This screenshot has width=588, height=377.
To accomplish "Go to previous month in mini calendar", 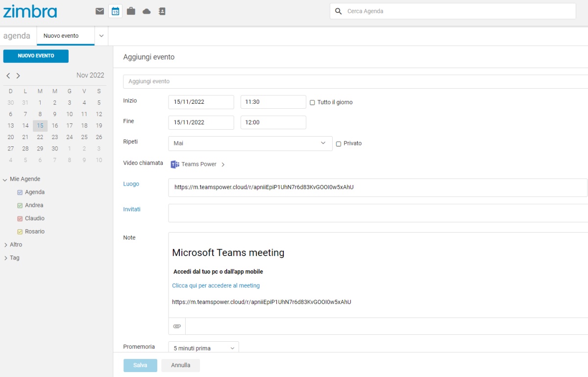I will (8, 76).
